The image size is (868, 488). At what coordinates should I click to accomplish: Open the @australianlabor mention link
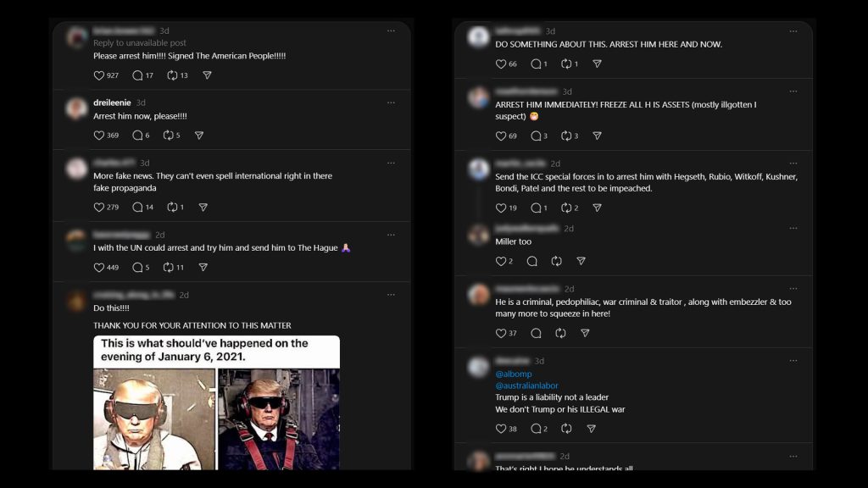point(526,385)
